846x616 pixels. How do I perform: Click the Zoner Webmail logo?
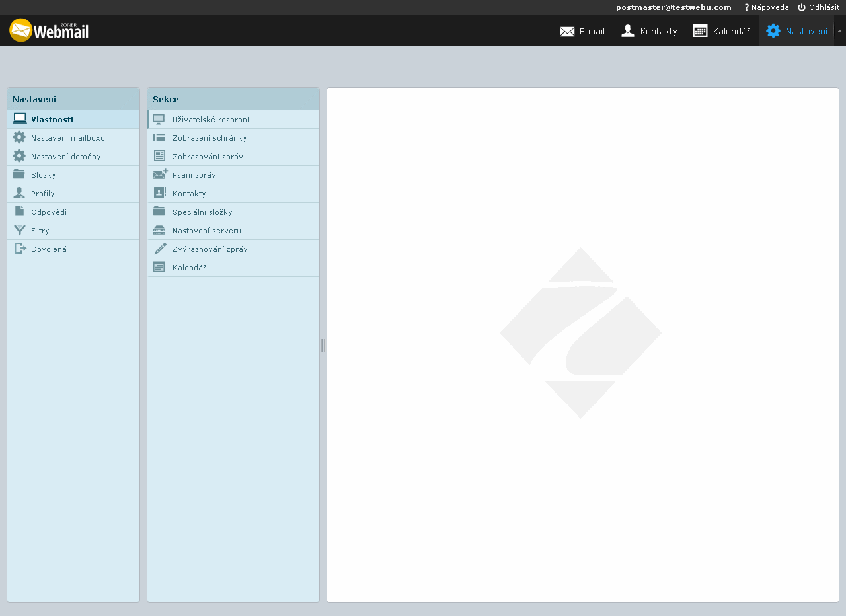[x=49, y=30]
